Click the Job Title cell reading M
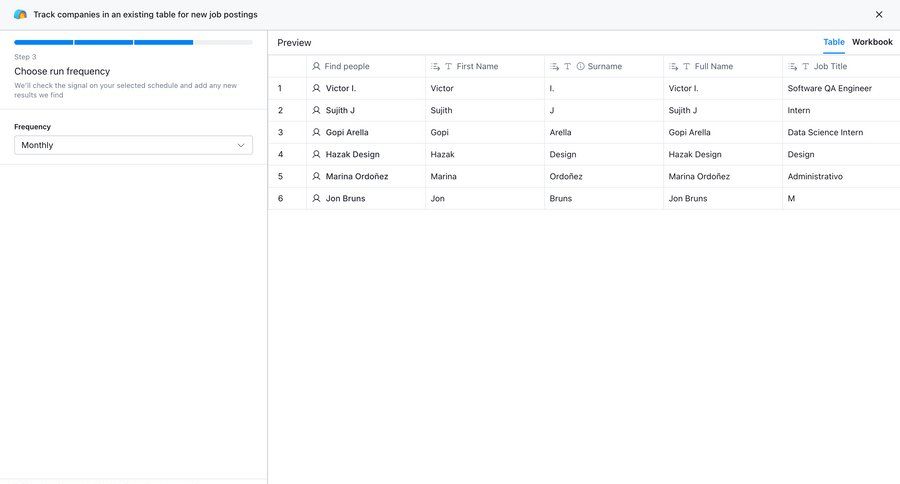Screen dimensions: 900x484 click(841, 198)
